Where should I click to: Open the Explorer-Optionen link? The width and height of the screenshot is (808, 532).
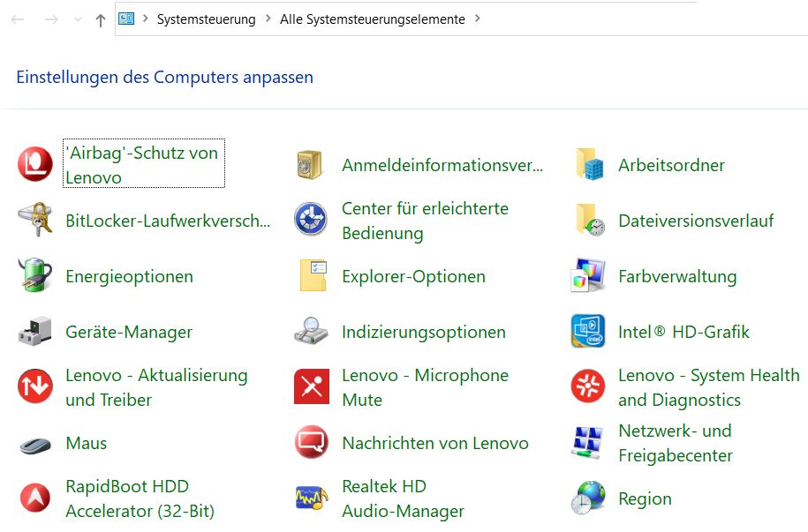(x=413, y=276)
